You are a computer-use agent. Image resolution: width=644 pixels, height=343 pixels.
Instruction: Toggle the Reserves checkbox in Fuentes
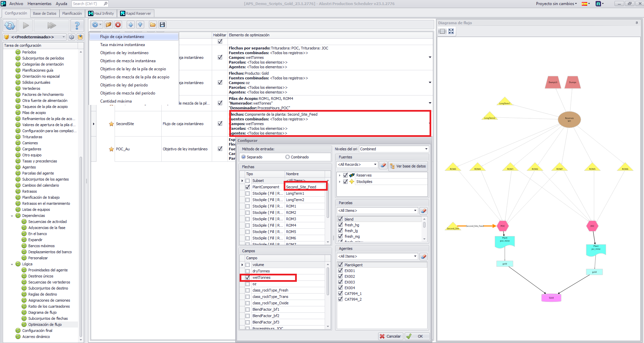click(345, 175)
